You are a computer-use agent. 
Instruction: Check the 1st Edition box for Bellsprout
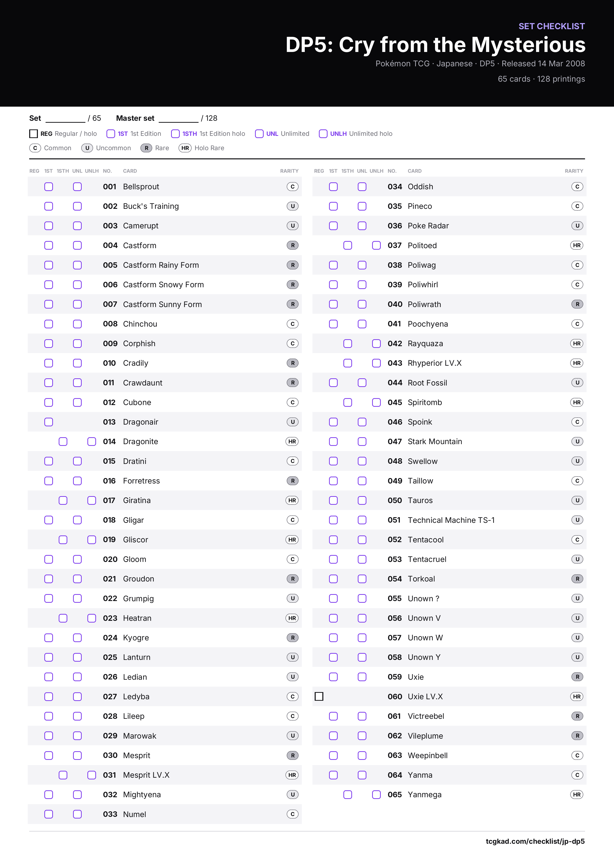coord(49,187)
